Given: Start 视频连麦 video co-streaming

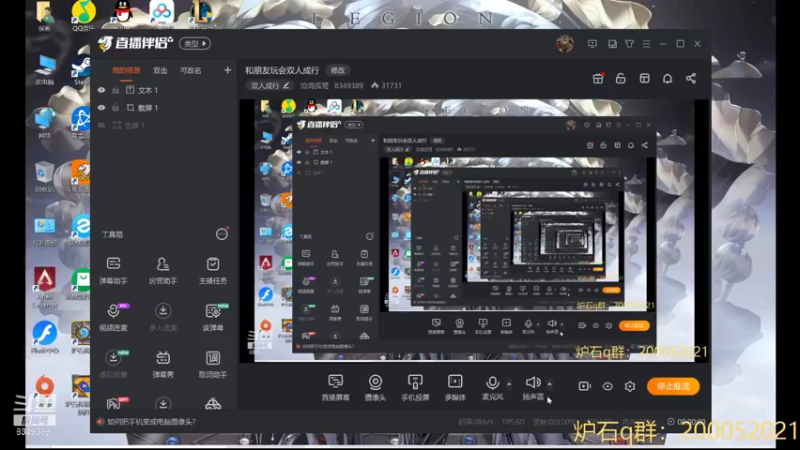Looking at the screenshot, I should pos(113,317).
